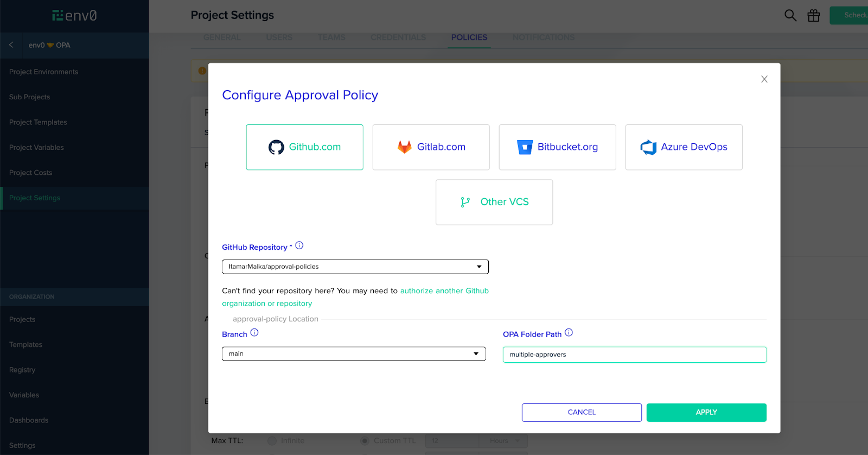Show info tooltip for GitHub Repository
The width and height of the screenshot is (868, 455).
pos(299,245)
